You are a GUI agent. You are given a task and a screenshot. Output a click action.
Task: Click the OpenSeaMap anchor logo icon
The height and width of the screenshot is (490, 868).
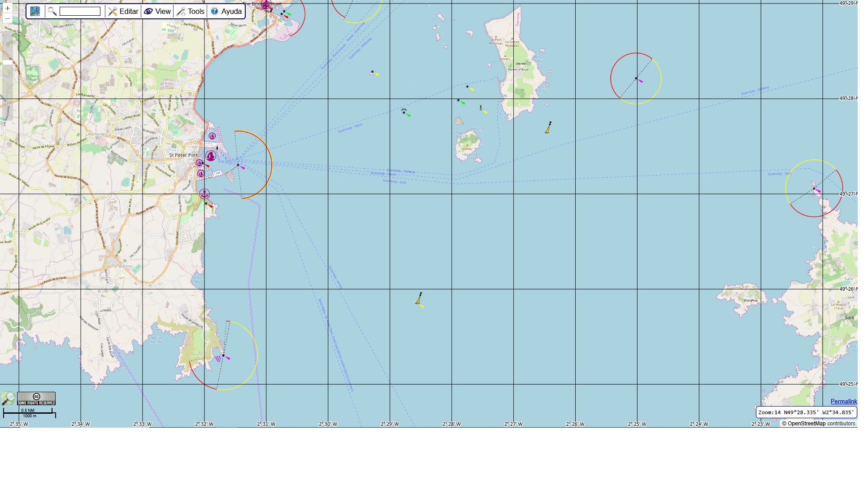coord(35,11)
